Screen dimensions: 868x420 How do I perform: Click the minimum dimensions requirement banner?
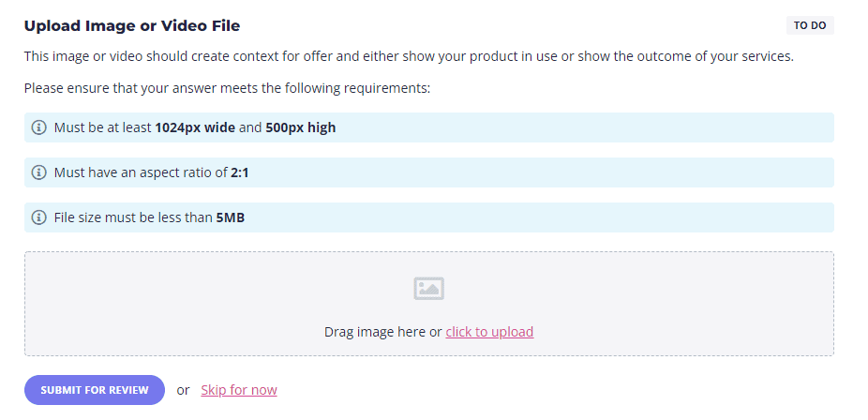pyautogui.click(x=429, y=127)
